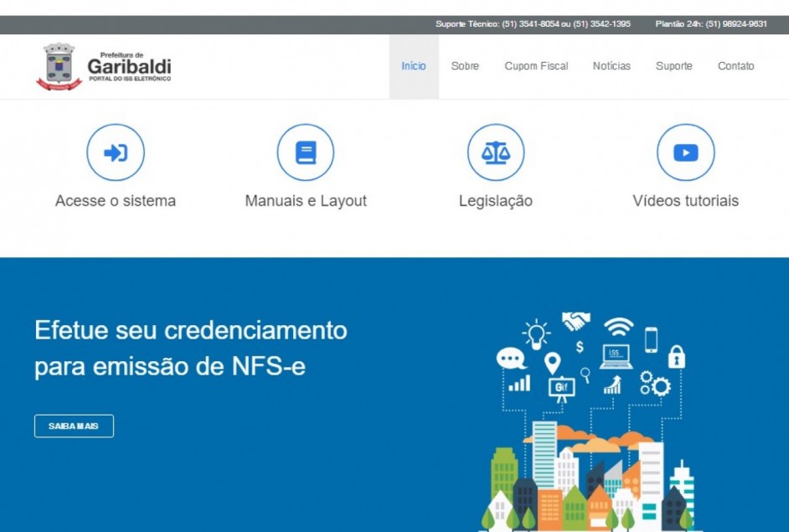This screenshot has height=532, width=789.
Task: Click the padlock icon in the banner illustration
Action: [676, 355]
